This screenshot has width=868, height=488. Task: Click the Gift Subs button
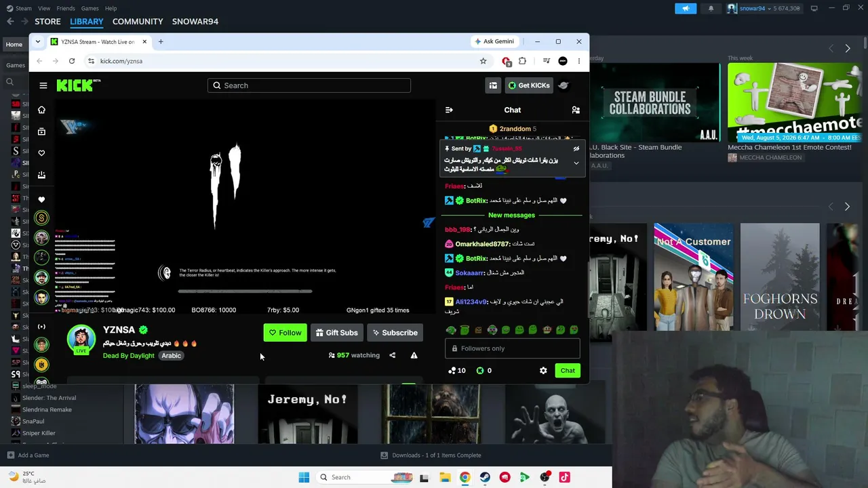click(336, 333)
